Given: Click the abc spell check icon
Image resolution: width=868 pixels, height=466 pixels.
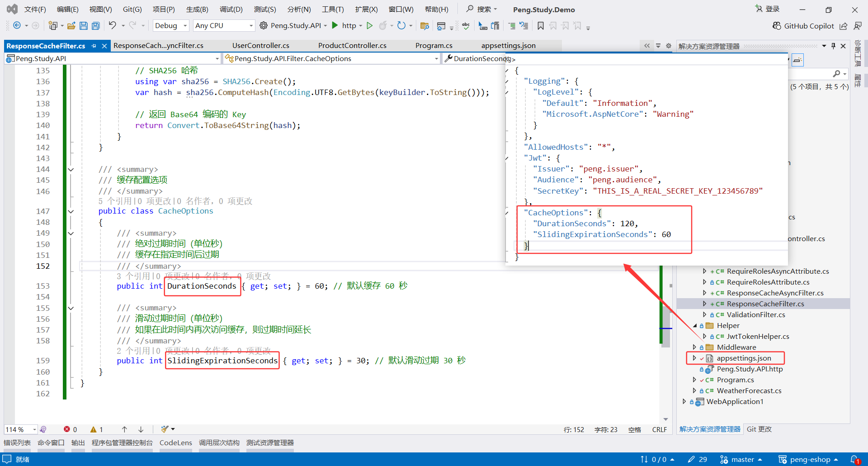Looking at the screenshot, I should (x=466, y=26).
